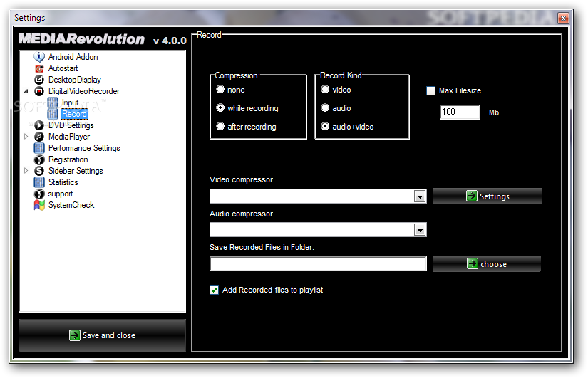Open DesktopDisplay settings page

[75, 80]
